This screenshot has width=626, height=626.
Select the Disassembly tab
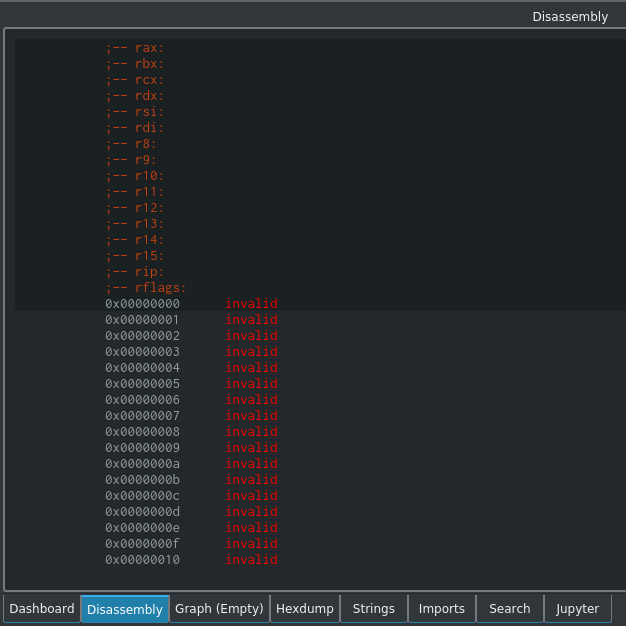[125, 609]
